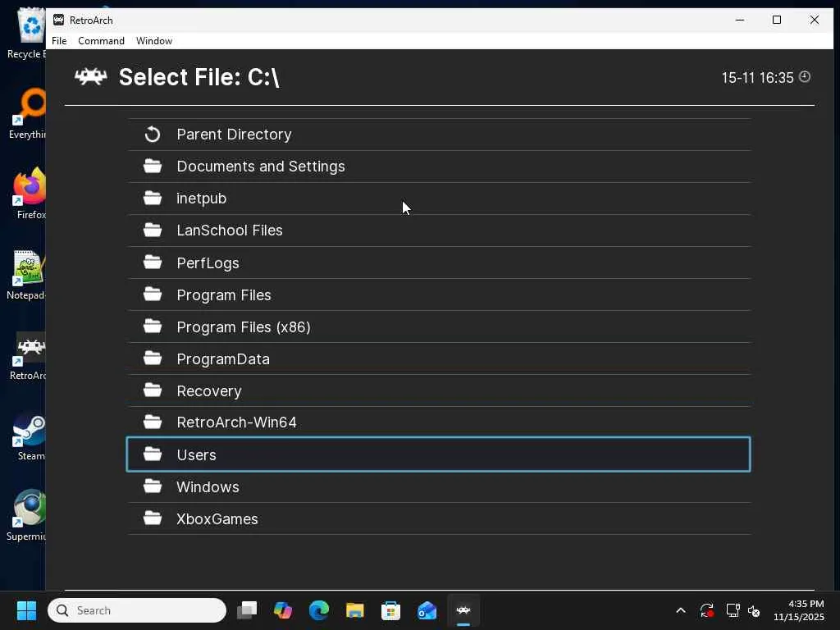Open the File menu
The image size is (840, 630).
tap(59, 41)
